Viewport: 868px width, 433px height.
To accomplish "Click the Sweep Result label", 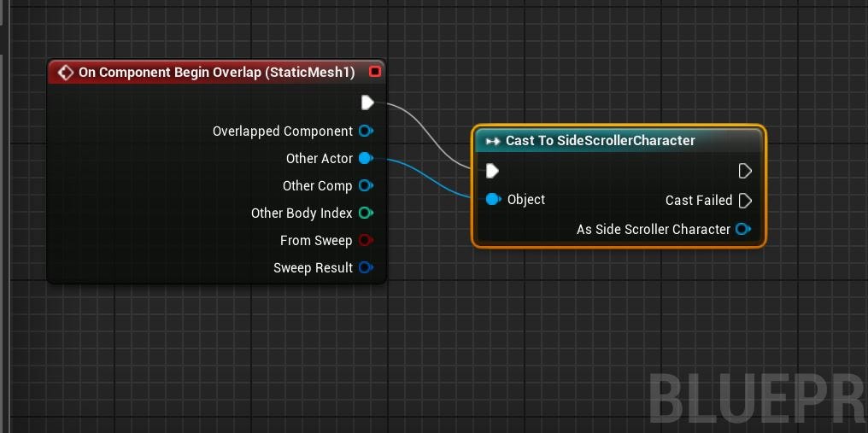I will [313, 267].
